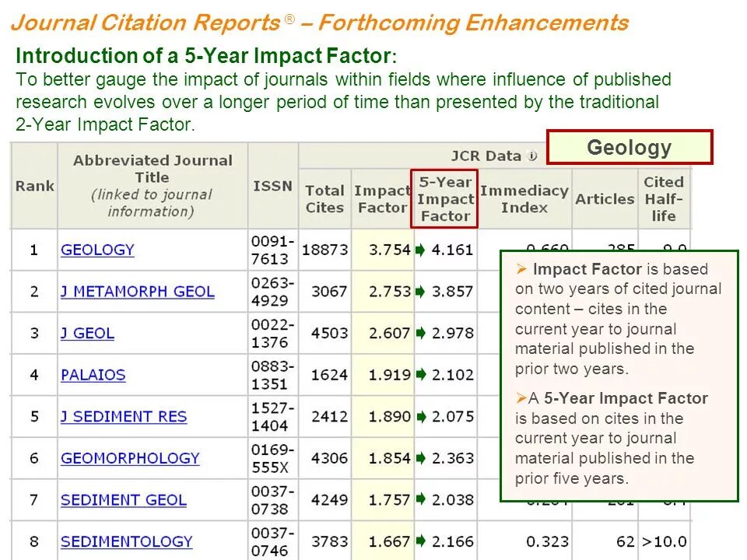
Task: Click impact factor value 2.753
Action: coord(390,291)
